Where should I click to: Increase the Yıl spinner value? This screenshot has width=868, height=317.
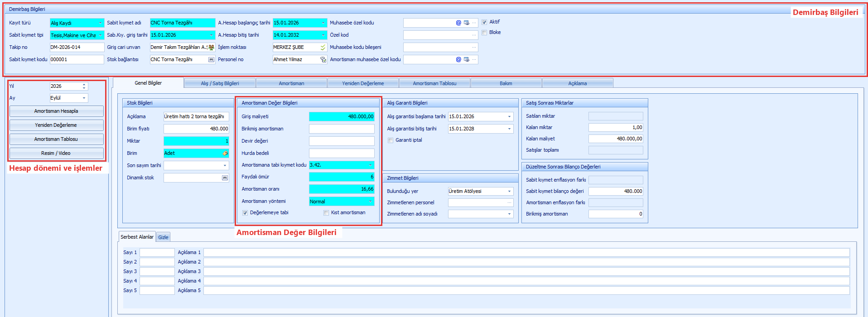[x=84, y=84]
